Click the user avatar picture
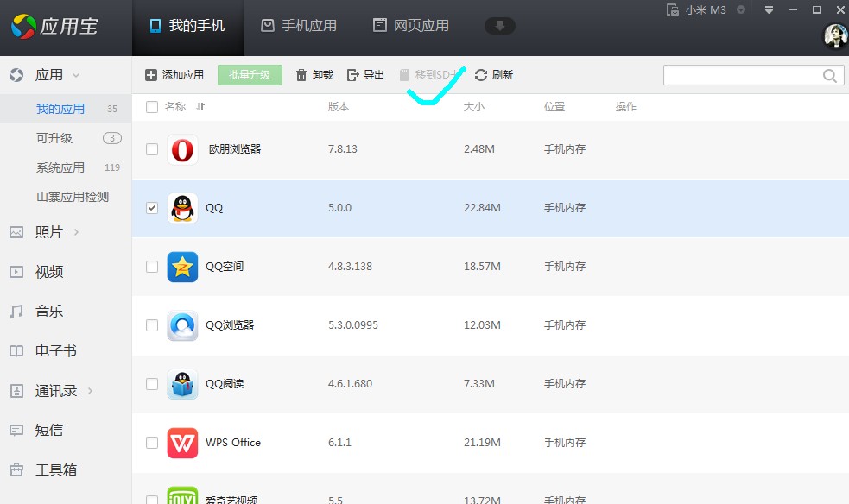This screenshot has height=504, width=849. pyautogui.click(x=835, y=35)
